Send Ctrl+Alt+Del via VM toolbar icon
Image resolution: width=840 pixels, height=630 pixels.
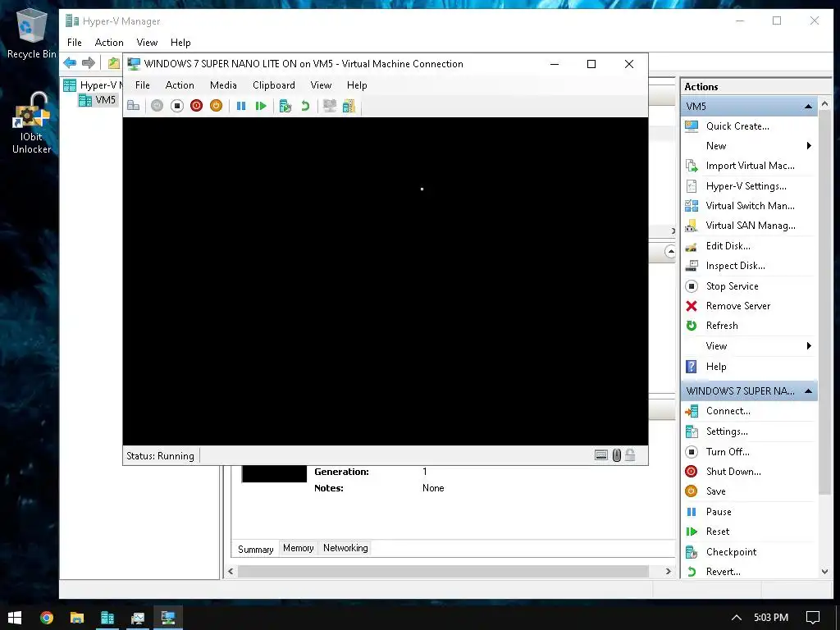tap(134, 106)
